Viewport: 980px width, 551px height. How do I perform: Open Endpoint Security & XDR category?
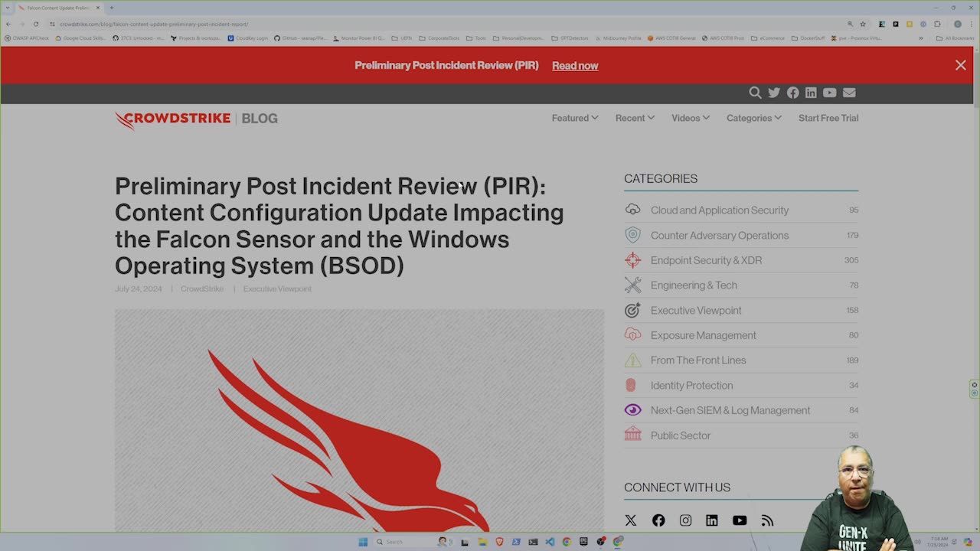tap(706, 260)
